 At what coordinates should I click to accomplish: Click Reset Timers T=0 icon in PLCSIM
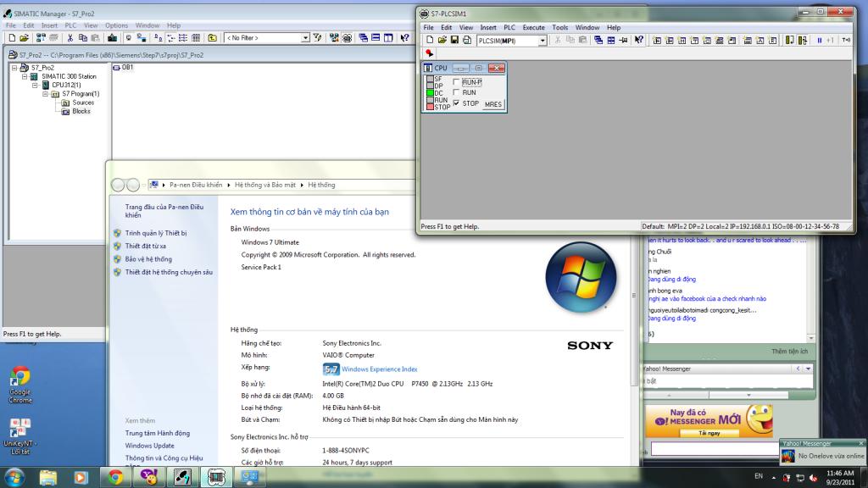click(x=847, y=40)
